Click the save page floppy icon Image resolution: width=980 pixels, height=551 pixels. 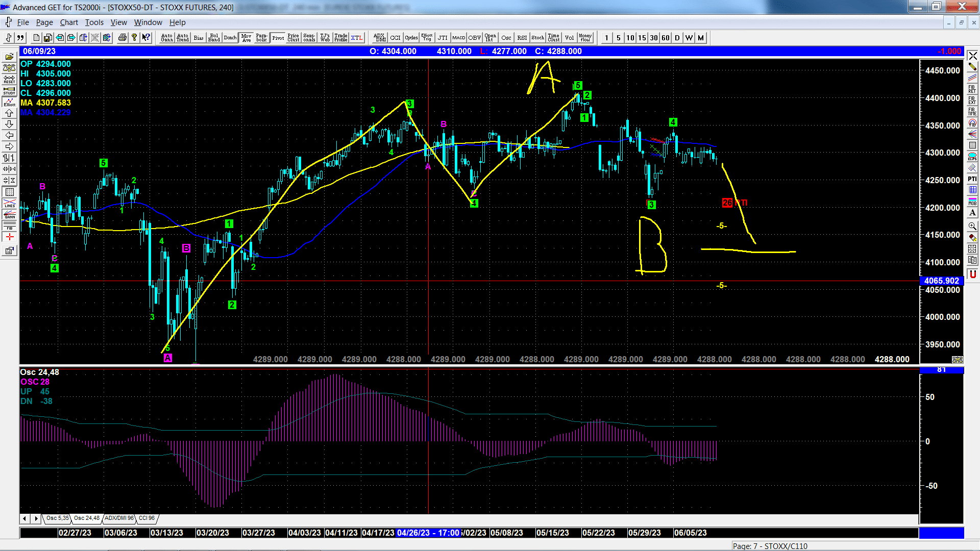pos(48,38)
